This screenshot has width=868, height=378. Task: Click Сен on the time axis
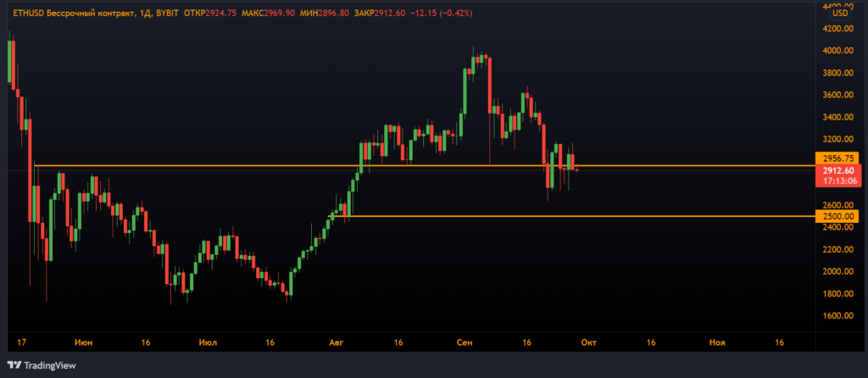[464, 342]
